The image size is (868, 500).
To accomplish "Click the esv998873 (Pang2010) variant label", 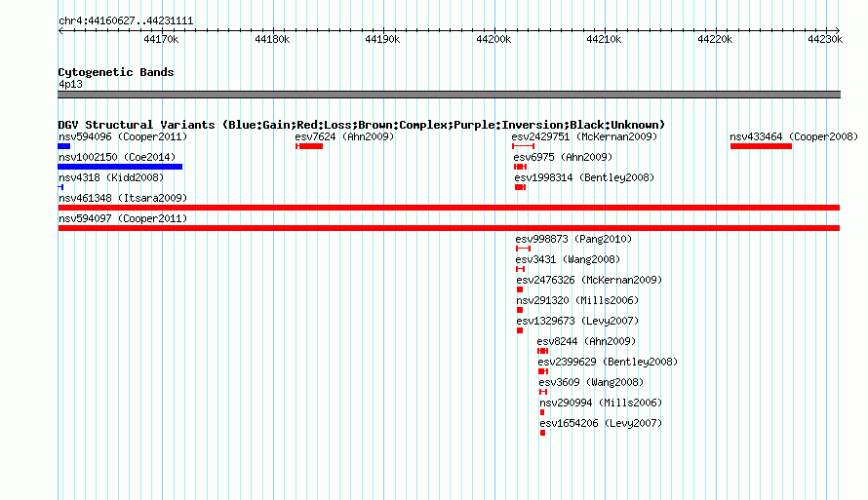I will point(573,239).
